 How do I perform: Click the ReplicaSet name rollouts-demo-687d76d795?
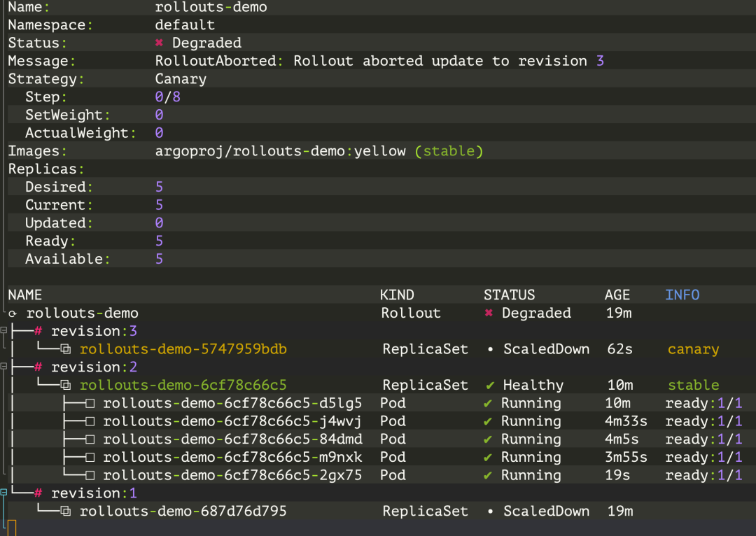tap(183, 512)
